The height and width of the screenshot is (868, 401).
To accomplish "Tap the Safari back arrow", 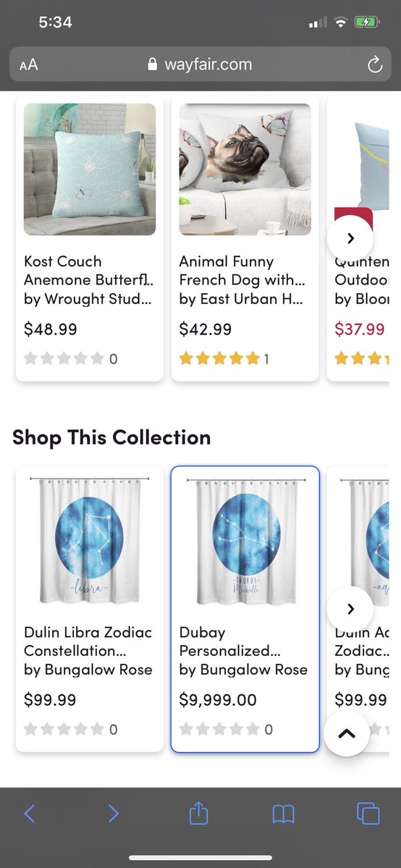I will (x=30, y=813).
